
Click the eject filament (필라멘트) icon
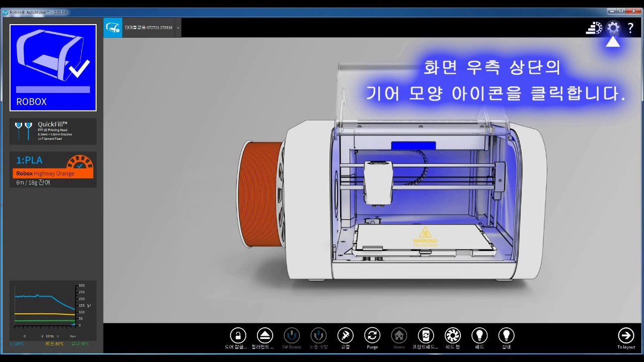pos(265,335)
